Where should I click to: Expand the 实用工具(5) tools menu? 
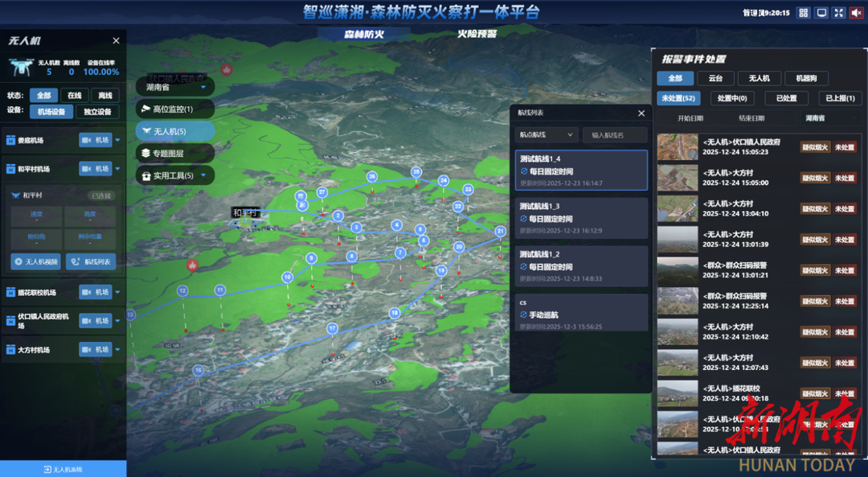tap(174, 175)
